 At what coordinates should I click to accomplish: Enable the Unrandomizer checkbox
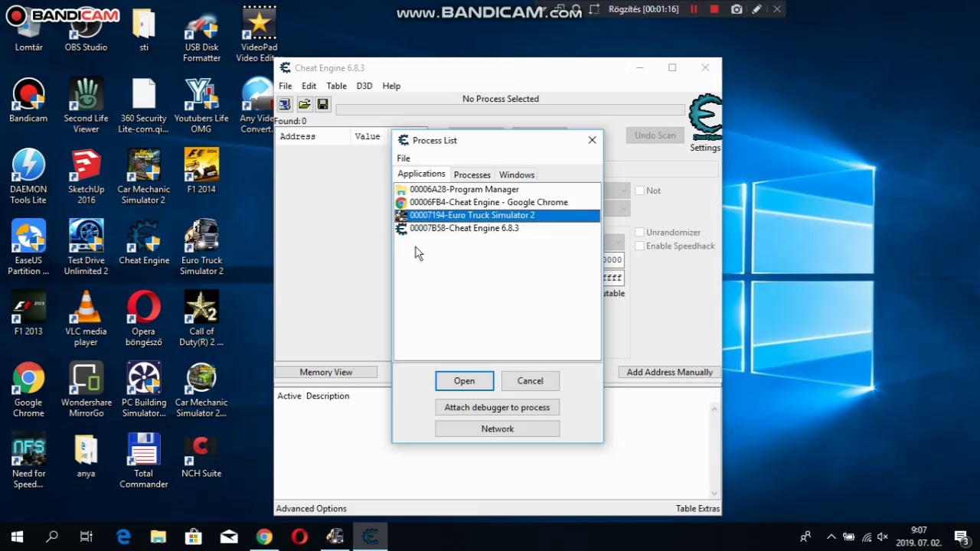pos(640,232)
